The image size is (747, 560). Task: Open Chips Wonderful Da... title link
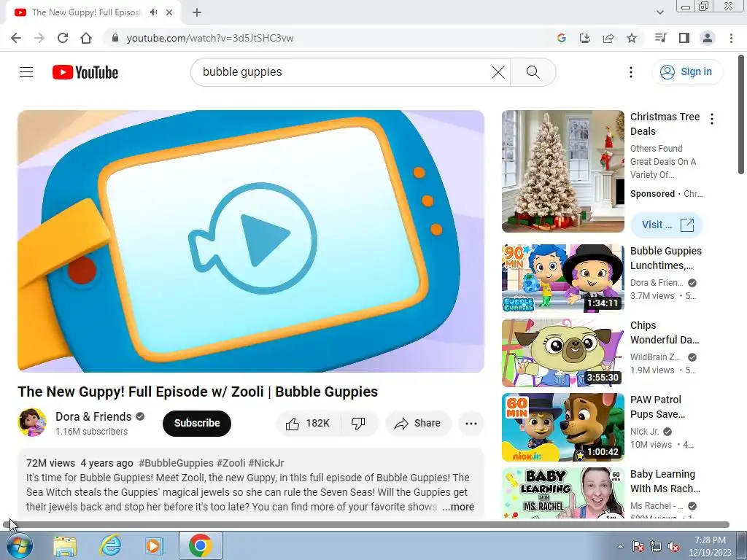pos(665,332)
